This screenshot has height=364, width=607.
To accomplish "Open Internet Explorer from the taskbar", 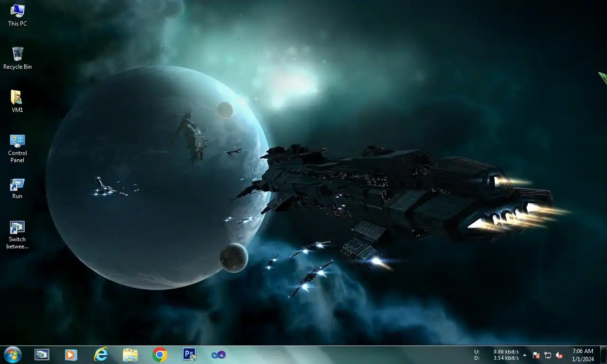I will [101, 355].
